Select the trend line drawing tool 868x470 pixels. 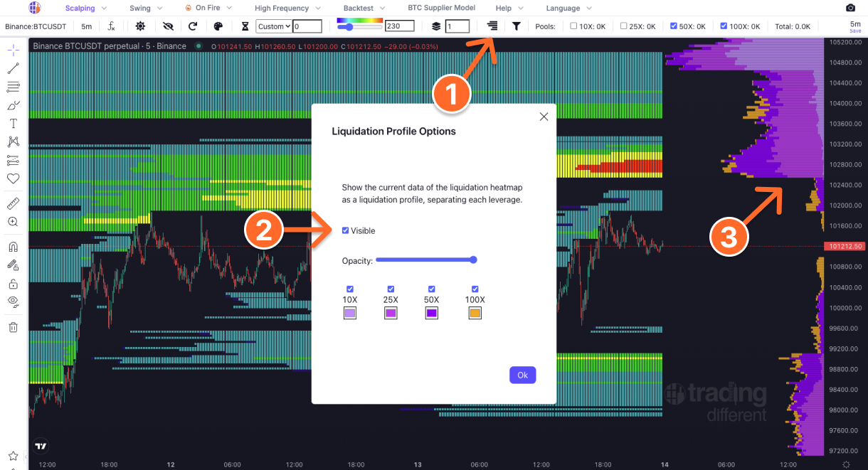[13, 68]
